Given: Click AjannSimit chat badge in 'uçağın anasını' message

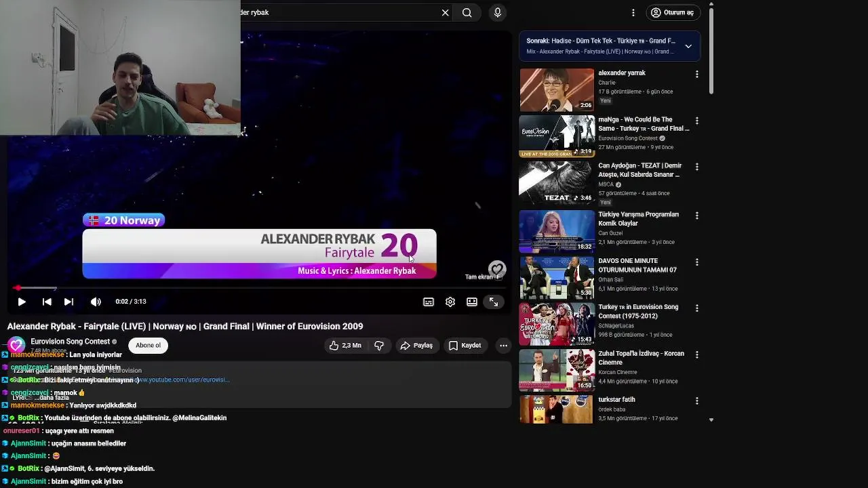Looking at the screenshot, I should (5, 443).
